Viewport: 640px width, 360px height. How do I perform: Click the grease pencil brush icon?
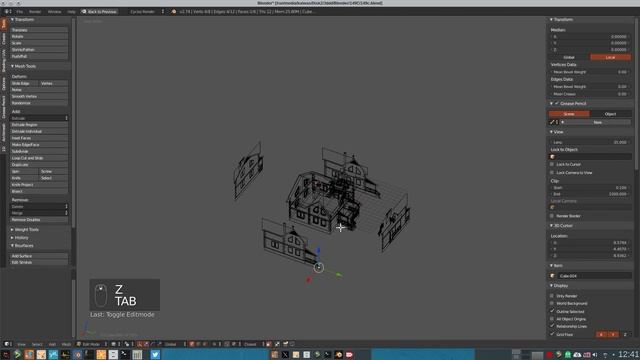pos(552,122)
